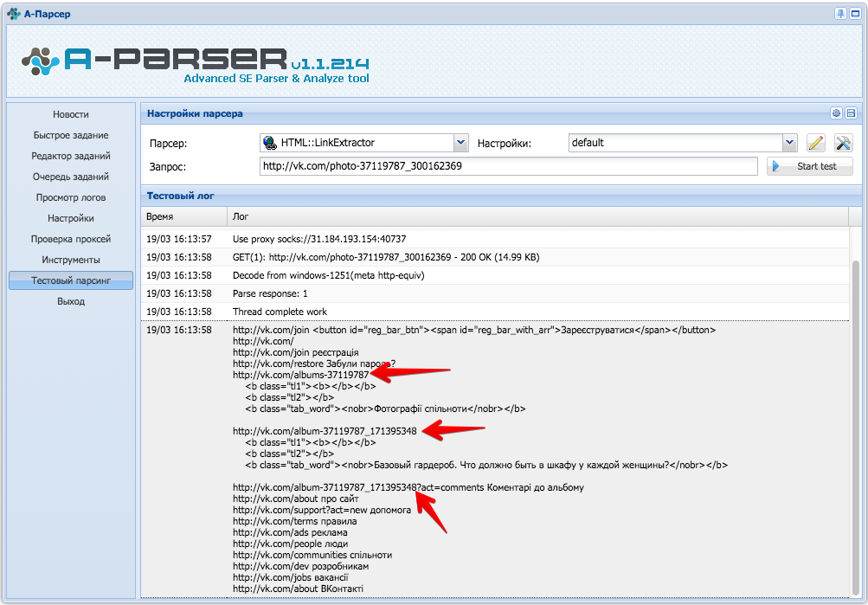Viewport: 868px width, 605px height.
Task: Select the default settings combo box
Action: coord(683,143)
